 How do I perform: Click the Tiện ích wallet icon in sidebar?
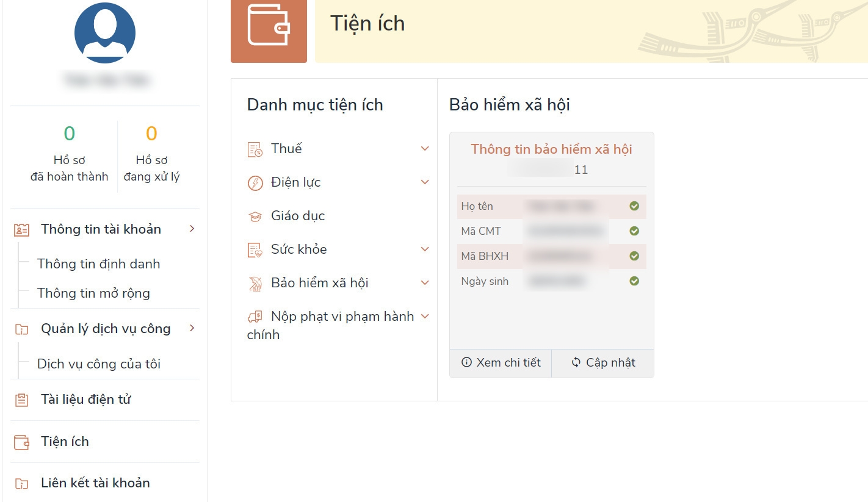click(x=21, y=442)
